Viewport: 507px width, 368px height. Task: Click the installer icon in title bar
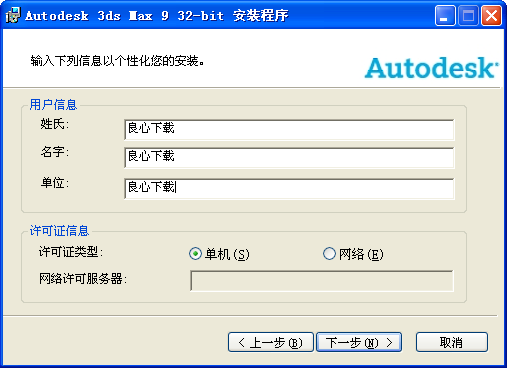13,15
